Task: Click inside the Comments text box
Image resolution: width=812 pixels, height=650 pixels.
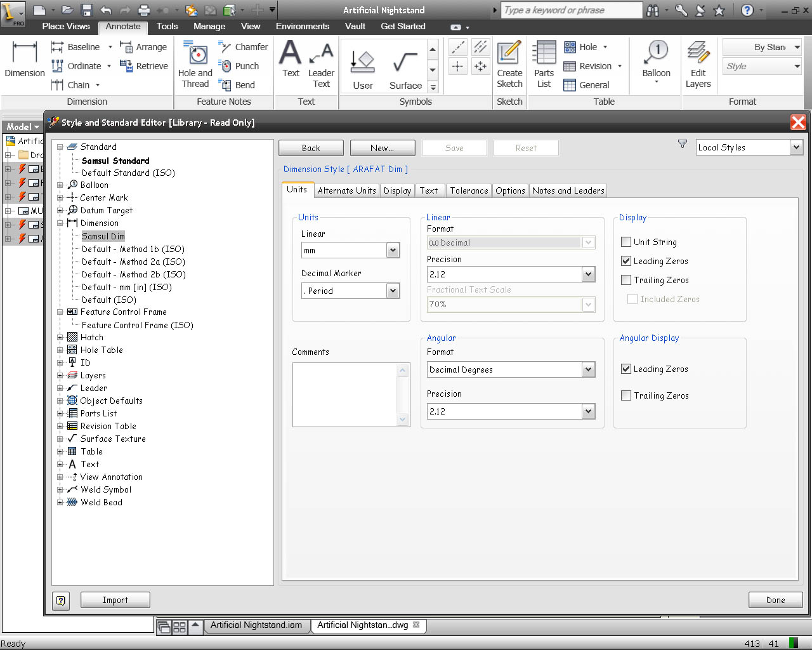Action: tap(344, 394)
